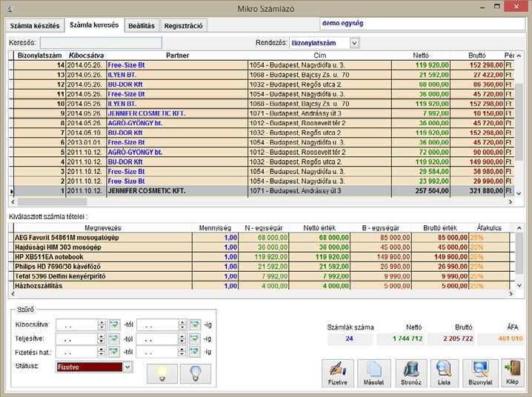Viewport: 532px width, 397px height.
Task: Click the invoice list scroll down arrow
Action: point(519,193)
